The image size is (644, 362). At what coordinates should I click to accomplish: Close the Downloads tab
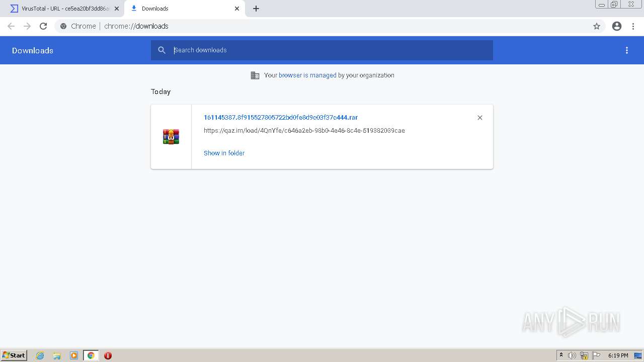(x=237, y=9)
